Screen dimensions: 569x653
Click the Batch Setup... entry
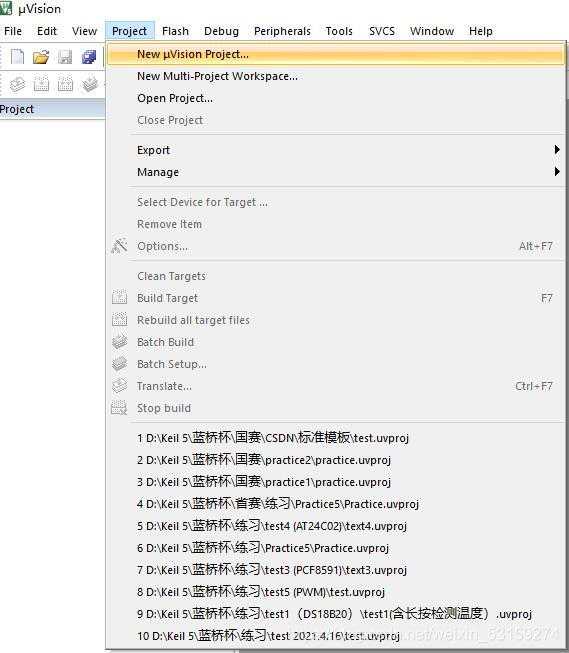(336, 364)
